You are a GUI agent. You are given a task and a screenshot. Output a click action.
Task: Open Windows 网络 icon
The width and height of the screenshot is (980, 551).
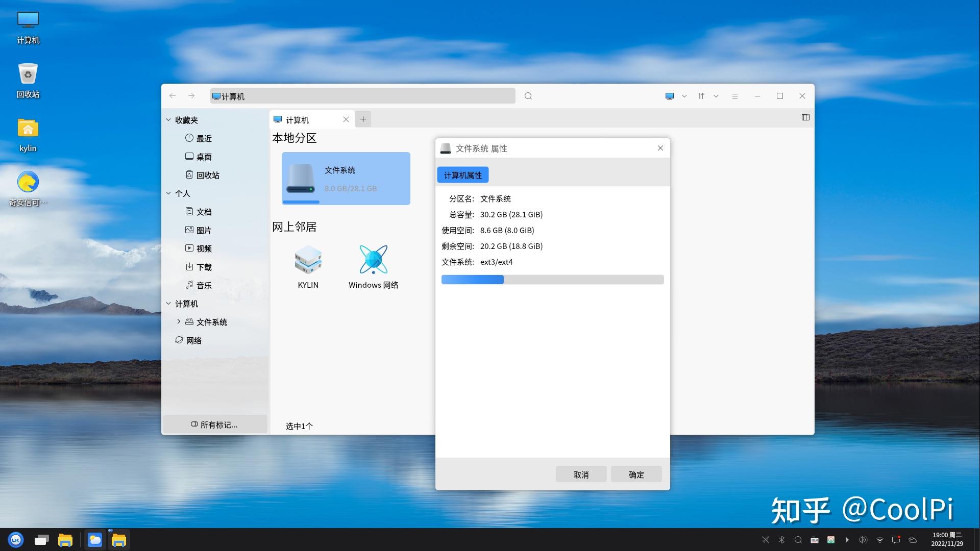373,261
